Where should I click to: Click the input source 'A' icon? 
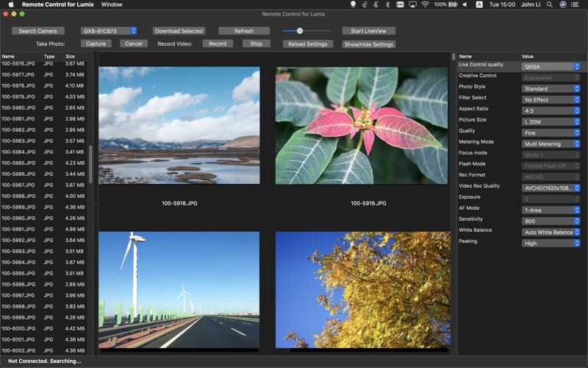(x=479, y=4)
